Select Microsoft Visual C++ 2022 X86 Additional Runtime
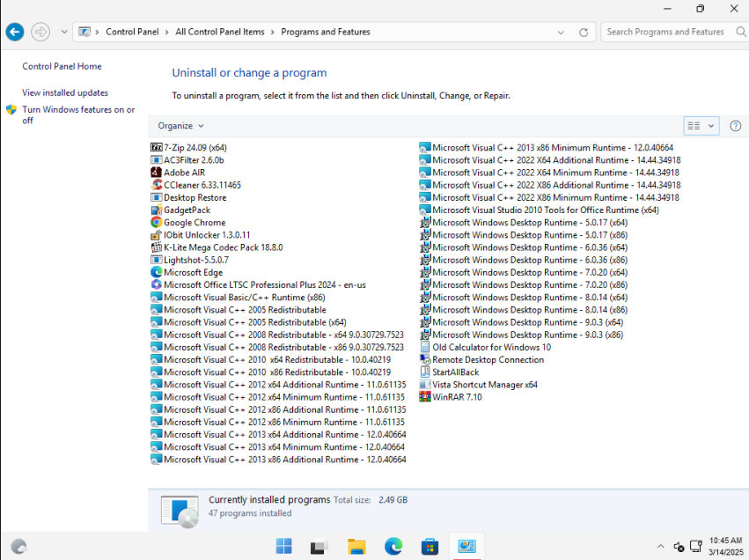Viewport: 749px width, 560px height. 550,185
